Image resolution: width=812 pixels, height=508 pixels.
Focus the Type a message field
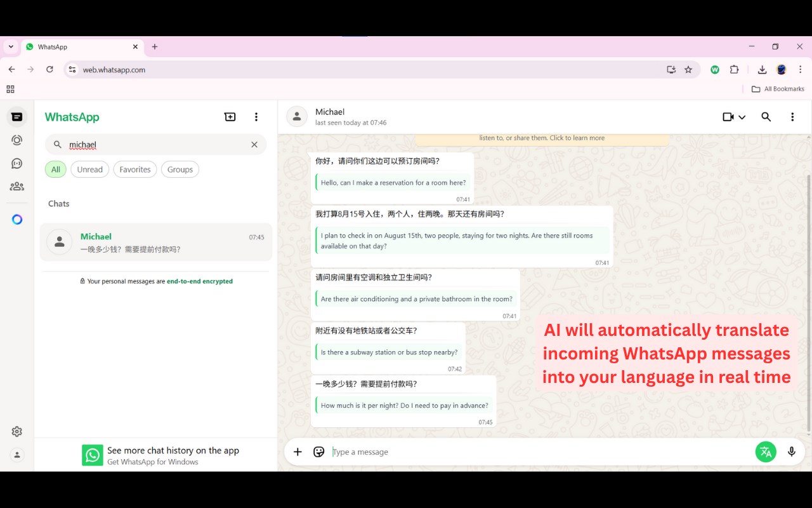pos(540,452)
